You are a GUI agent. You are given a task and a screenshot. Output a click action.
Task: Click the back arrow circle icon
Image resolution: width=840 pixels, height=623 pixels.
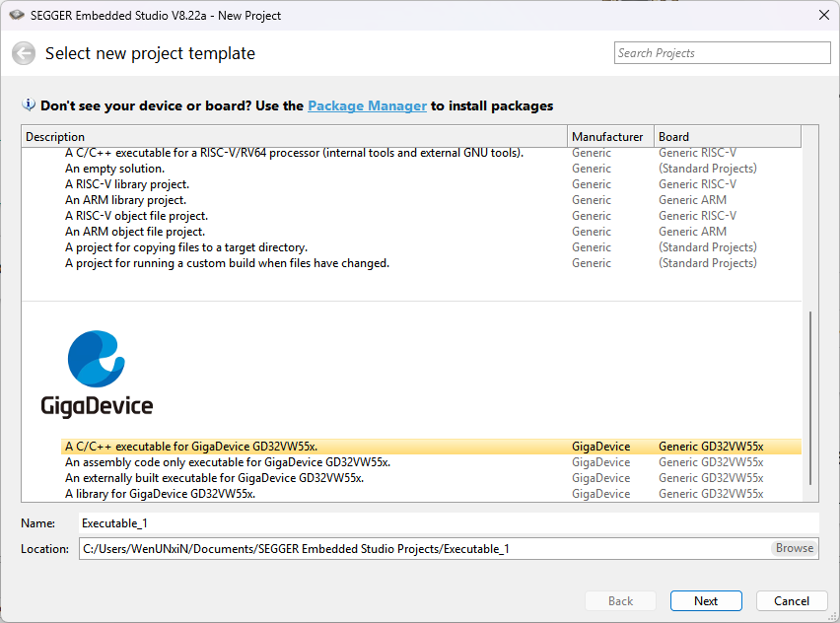pyautogui.click(x=24, y=54)
